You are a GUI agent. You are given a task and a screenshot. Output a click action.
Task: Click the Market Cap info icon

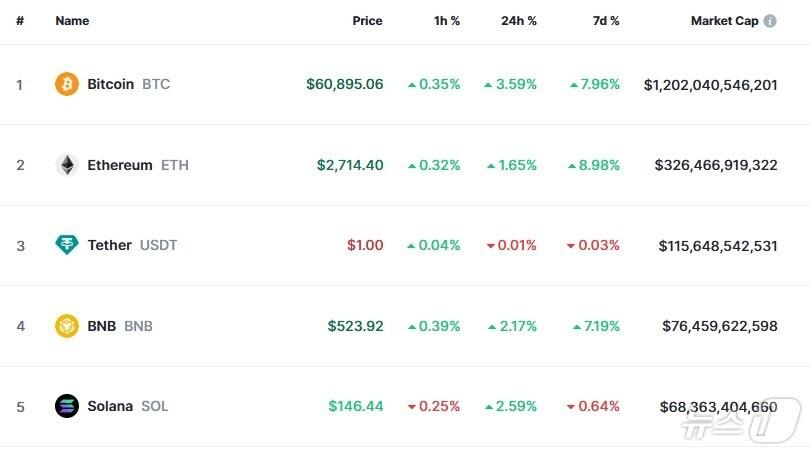(770, 21)
